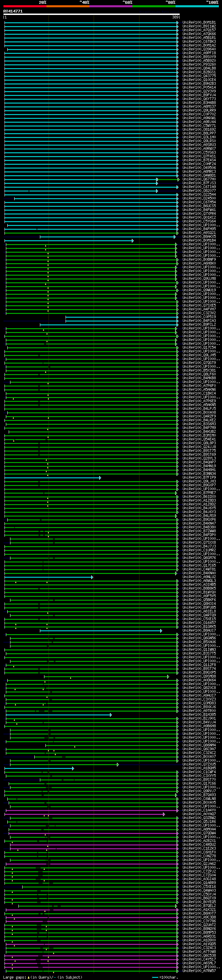Image resolution: width=222 pixels, height=980 pixels.
Task: Select hit label UniRef100_A9SRU3
Action: click(x=199, y=145)
